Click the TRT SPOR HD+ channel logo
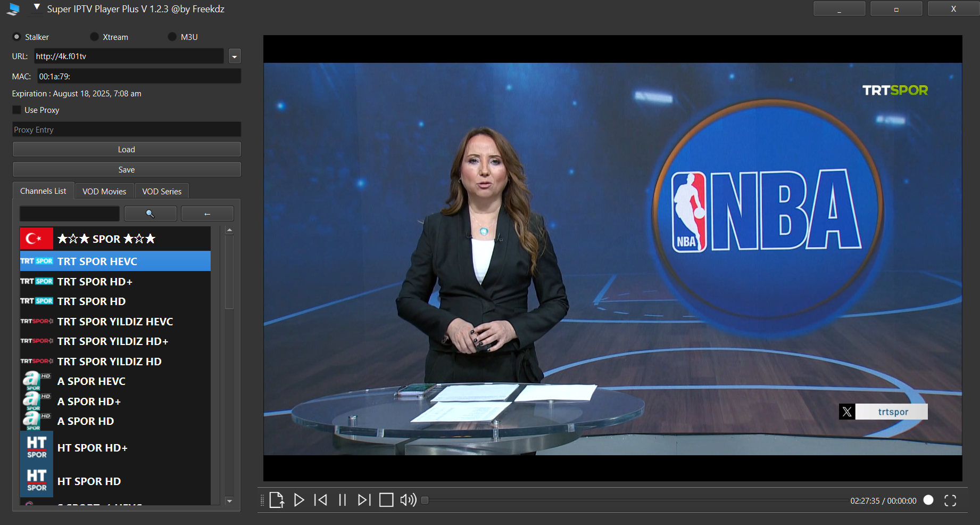 [37, 281]
